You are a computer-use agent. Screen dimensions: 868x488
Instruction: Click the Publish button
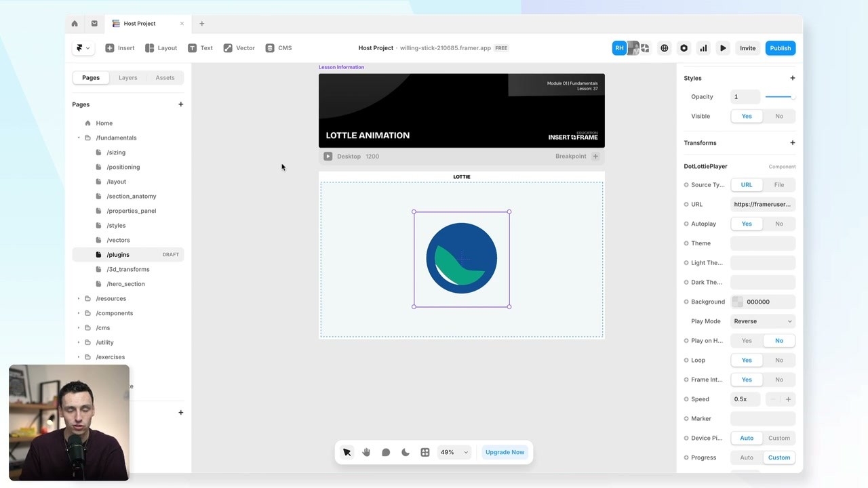coord(780,48)
